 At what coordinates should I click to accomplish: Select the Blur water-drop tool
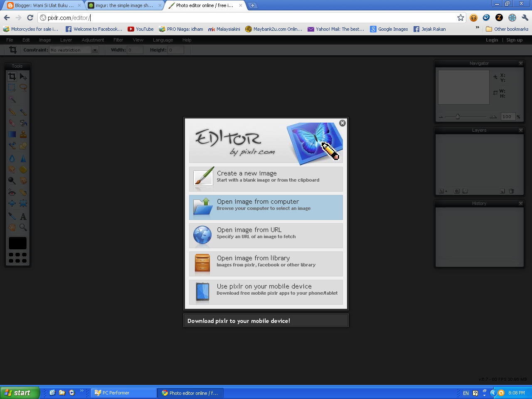(12, 158)
